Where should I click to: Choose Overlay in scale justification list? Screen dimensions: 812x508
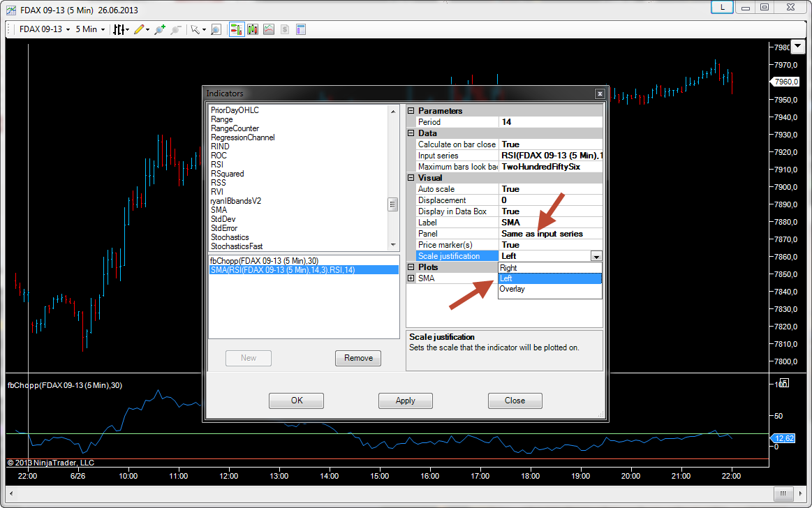550,289
